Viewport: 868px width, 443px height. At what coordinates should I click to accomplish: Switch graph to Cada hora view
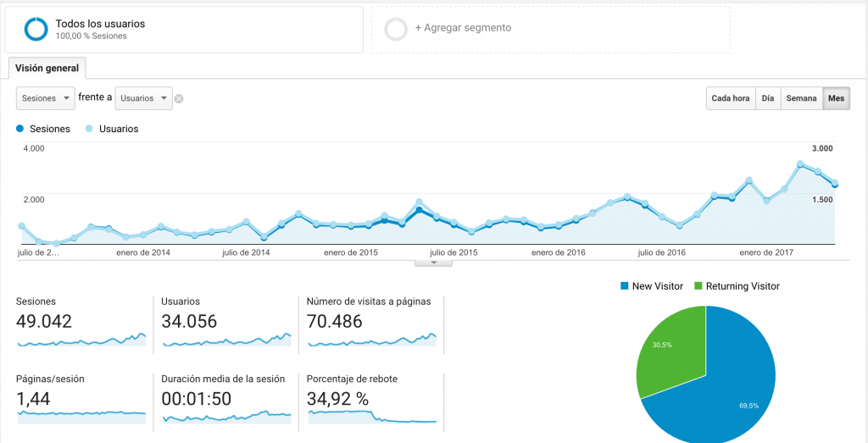(730, 98)
